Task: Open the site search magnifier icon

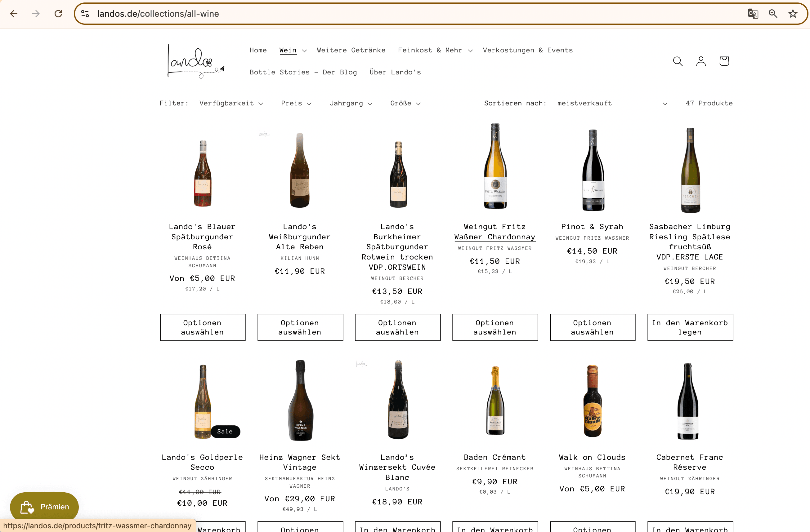Action: [x=678, y=61]
